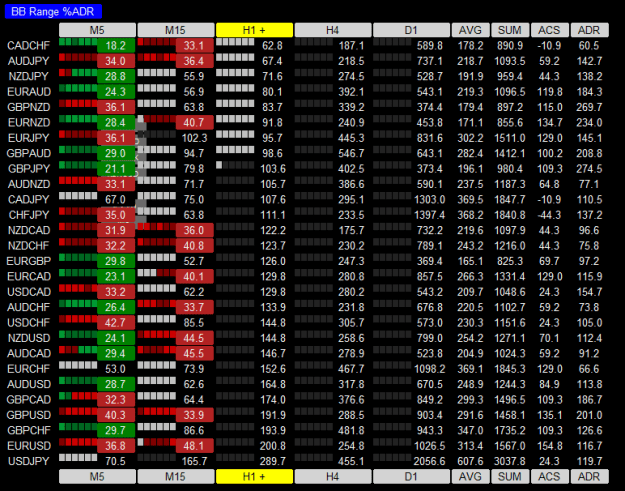Viewport: 625px width, 491px height.
Task: Select the NZDUSD symbol row label
Action: point(29,338)
